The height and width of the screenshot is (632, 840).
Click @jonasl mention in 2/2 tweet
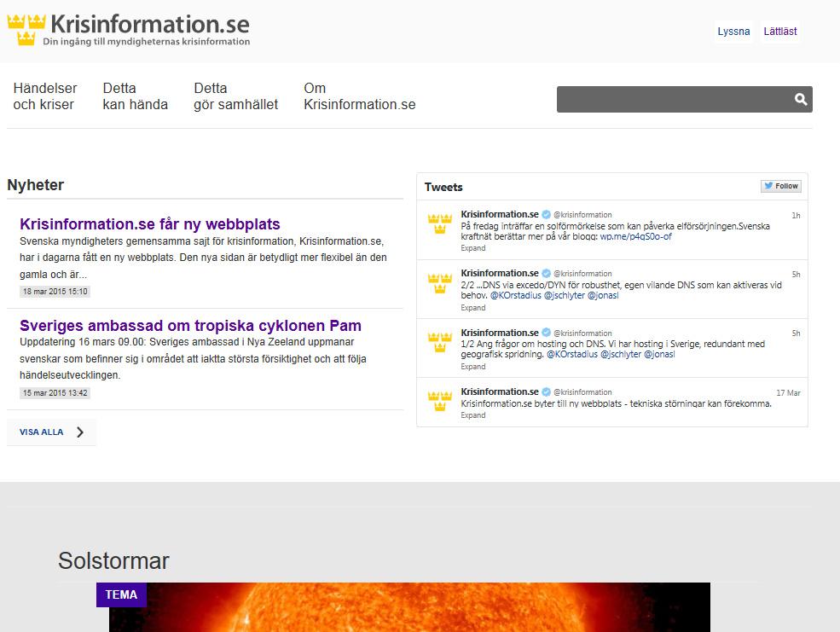603,295
